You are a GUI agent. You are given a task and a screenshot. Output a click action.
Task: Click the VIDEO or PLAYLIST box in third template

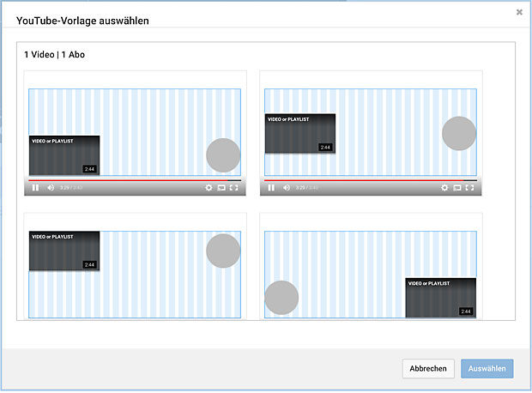64,251
